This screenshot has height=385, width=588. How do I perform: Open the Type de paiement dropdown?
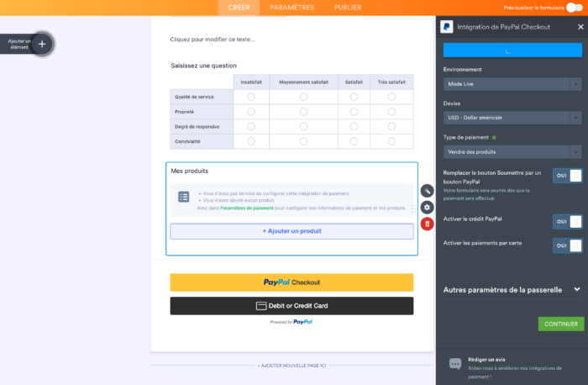tap(512, 152)
